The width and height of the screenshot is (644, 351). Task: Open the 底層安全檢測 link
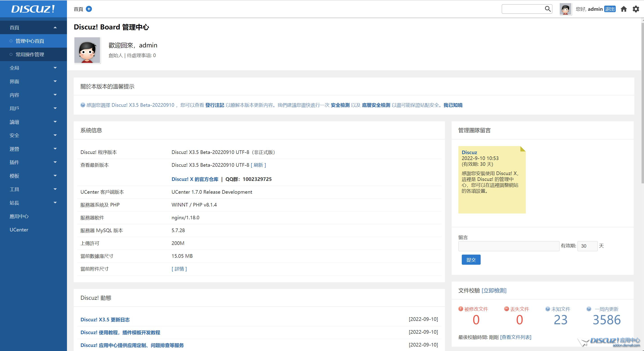(376, 105)
